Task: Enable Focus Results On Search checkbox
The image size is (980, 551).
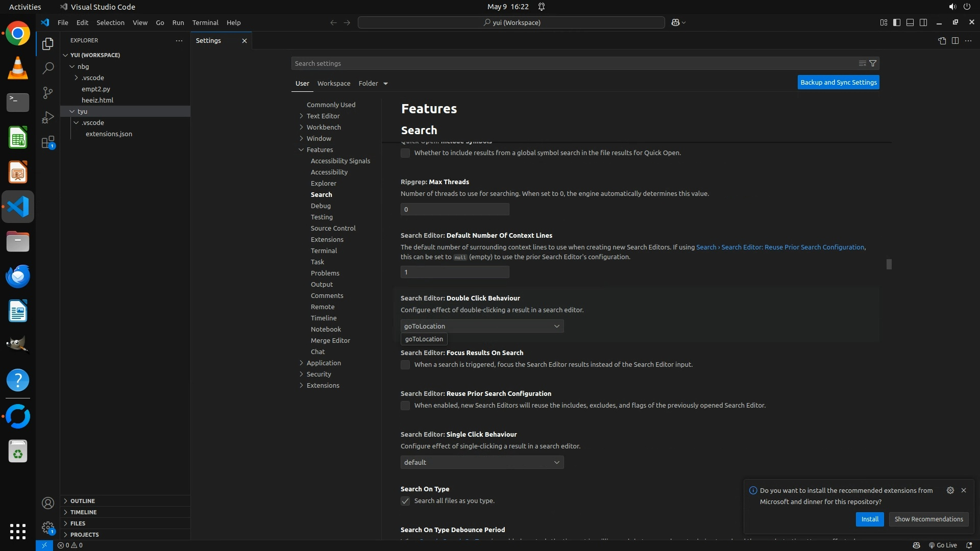Action: (405, 365)
